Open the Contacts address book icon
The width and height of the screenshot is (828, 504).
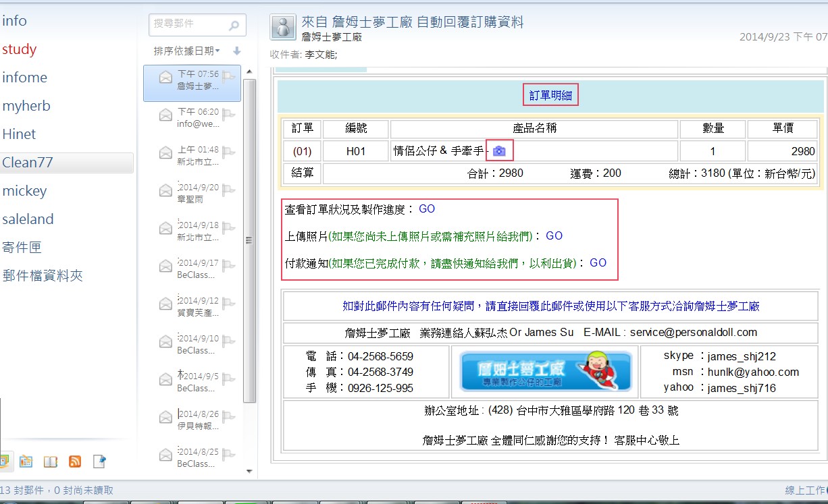[x=51, y=461]
